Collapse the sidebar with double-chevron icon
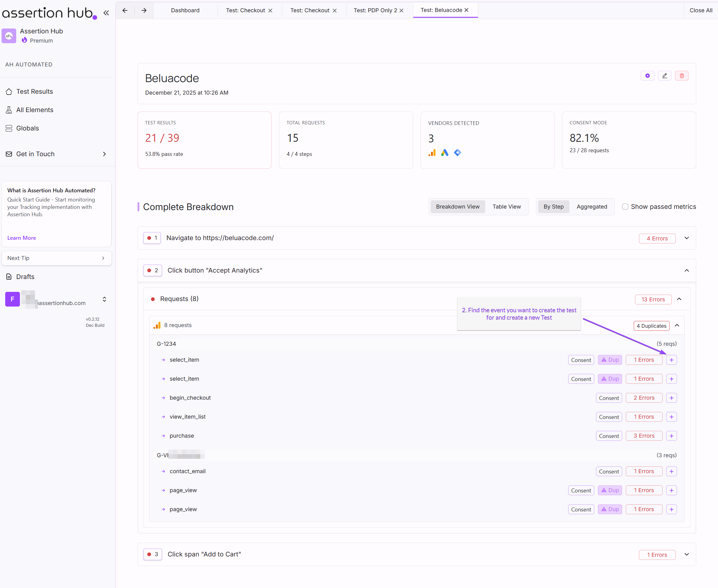The height and width of the screenshot is (588, 718). pos(106,13)
